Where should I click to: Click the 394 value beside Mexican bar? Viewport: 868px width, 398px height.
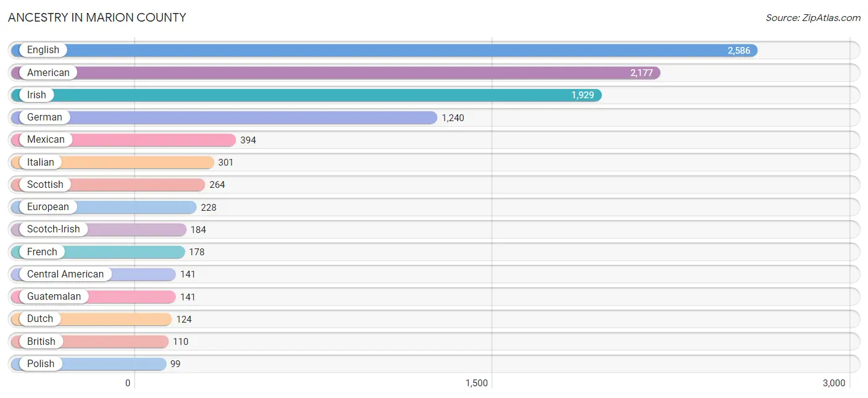(x=248, y=140)
